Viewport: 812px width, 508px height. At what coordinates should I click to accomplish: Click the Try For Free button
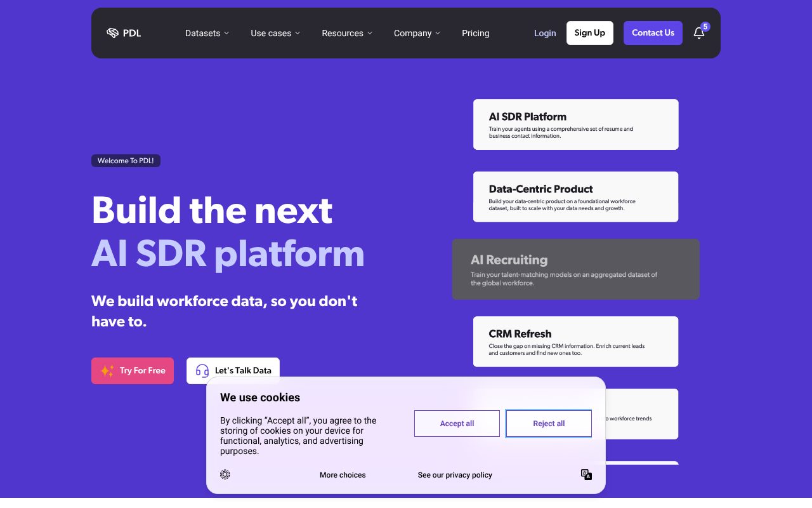pyautogui.click(x=133, y=371)
